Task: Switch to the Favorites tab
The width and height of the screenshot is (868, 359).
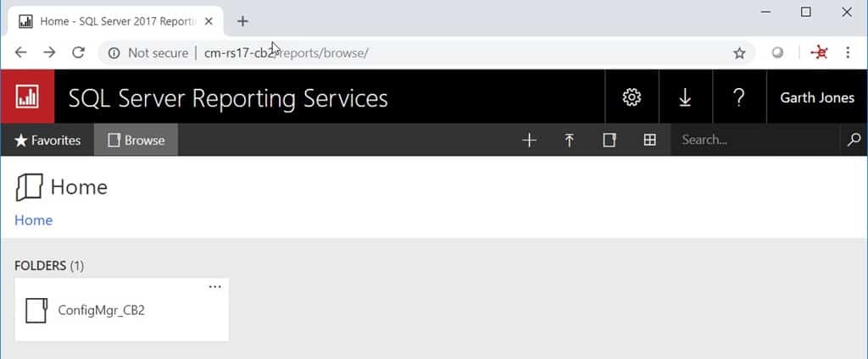Action: tap(47, 141)
